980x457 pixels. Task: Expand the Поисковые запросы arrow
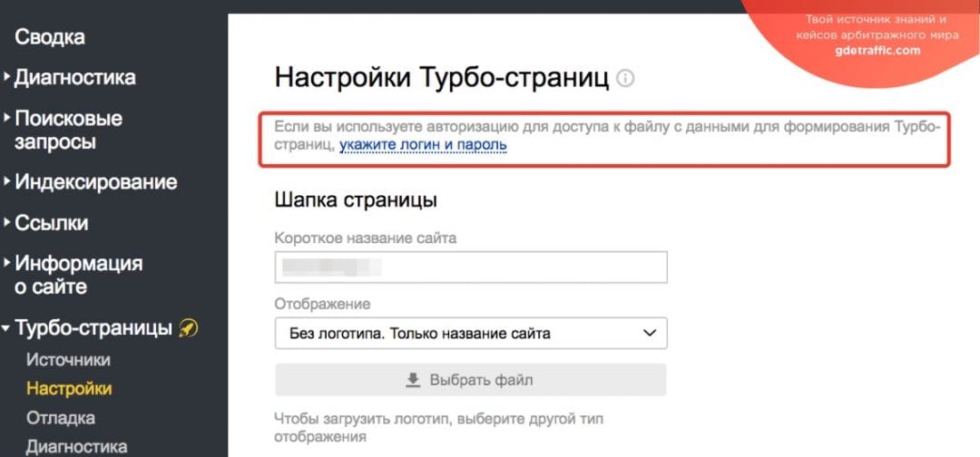point(6,117)
